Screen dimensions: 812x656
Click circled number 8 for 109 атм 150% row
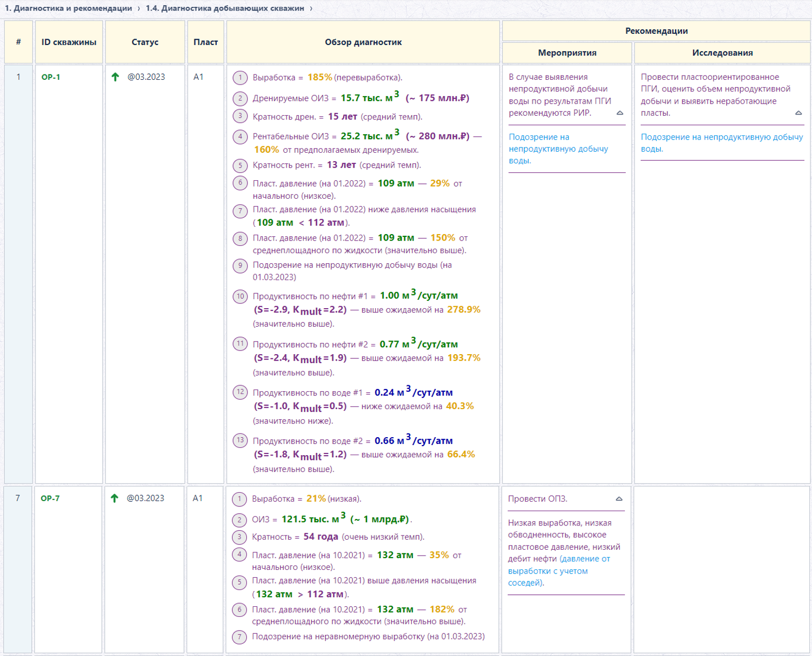tap(240, 238)
